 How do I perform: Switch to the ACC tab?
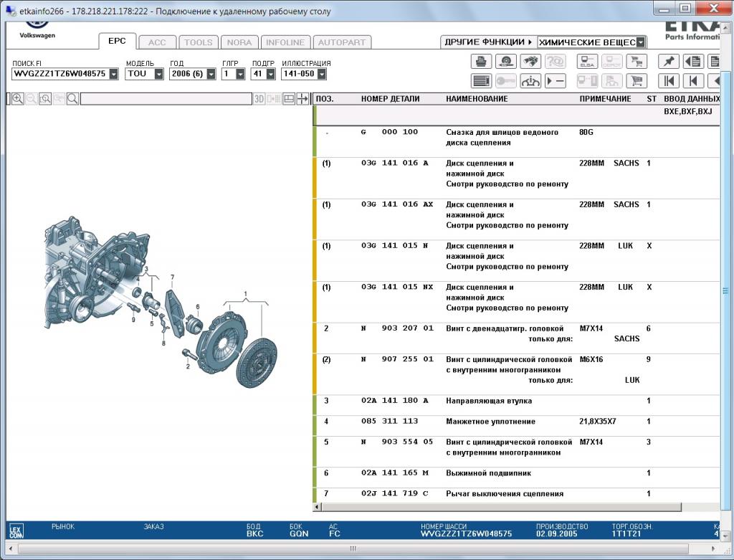(157, 42)
